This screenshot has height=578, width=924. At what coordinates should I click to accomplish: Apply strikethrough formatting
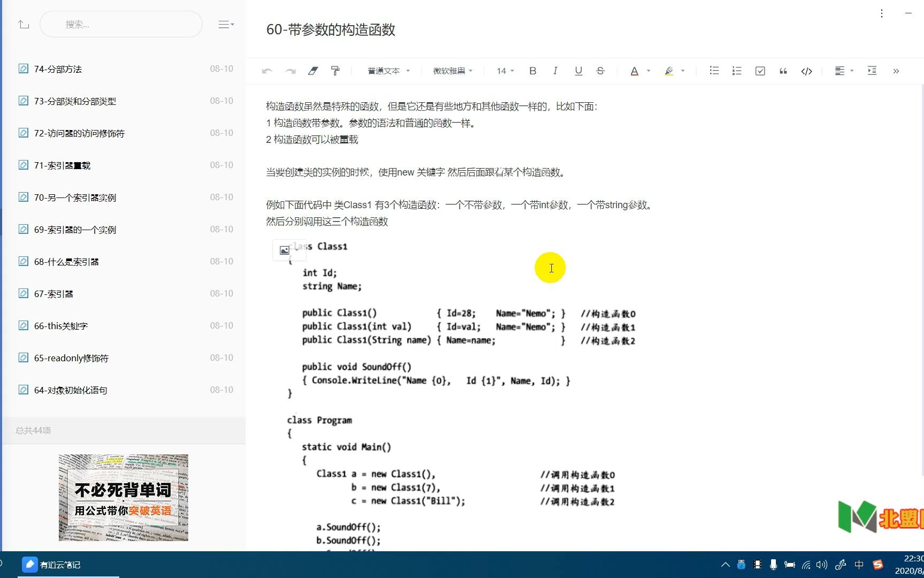click(600, 70)
